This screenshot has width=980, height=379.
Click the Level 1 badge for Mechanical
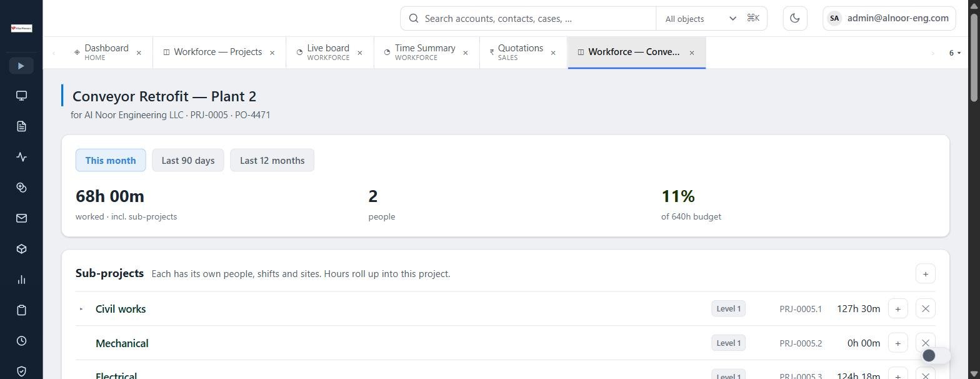click(x=728, y=343)
